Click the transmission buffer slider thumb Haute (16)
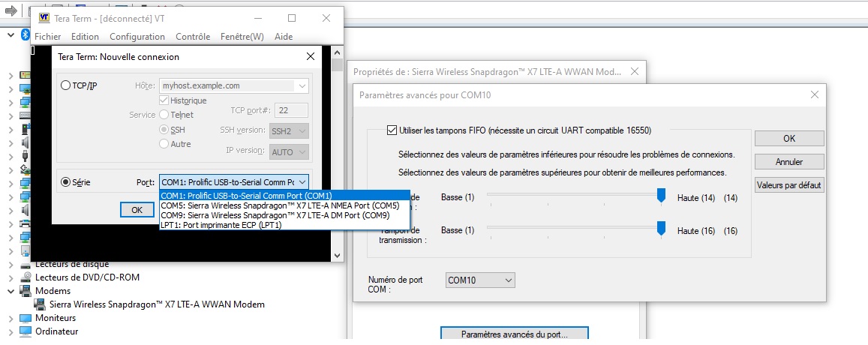 [x=660, y=229]
